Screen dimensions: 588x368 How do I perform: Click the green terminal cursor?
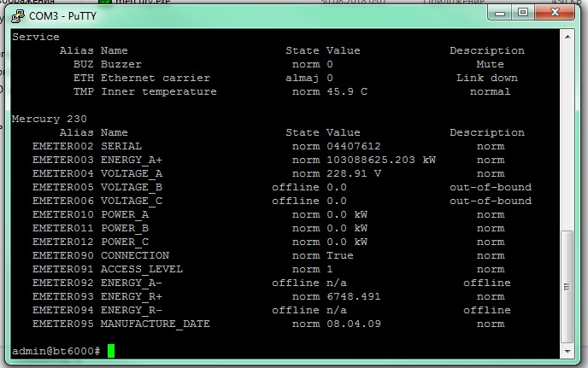[x=111, y=351]
